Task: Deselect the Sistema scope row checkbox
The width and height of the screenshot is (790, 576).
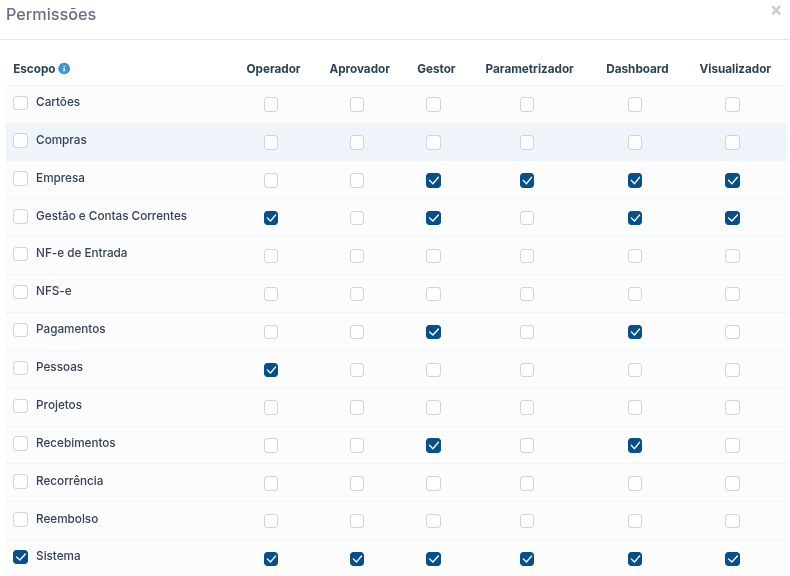Action: tap(20, 557)
